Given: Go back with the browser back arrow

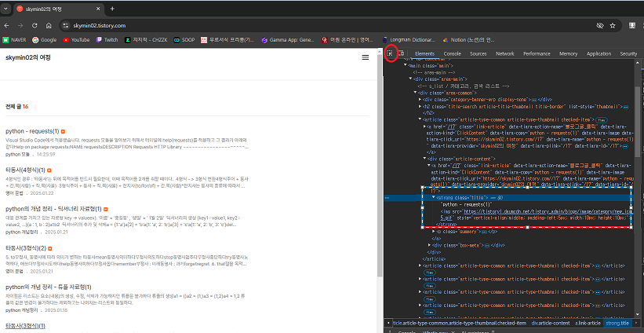Looking at the screenshot, I should point(6,25).
